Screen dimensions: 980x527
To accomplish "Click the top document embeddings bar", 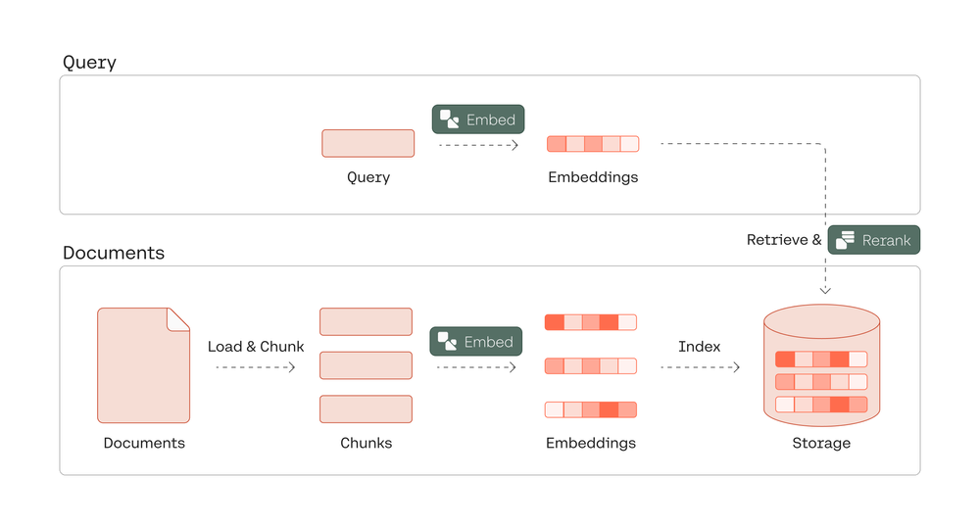I will point(591,322).
